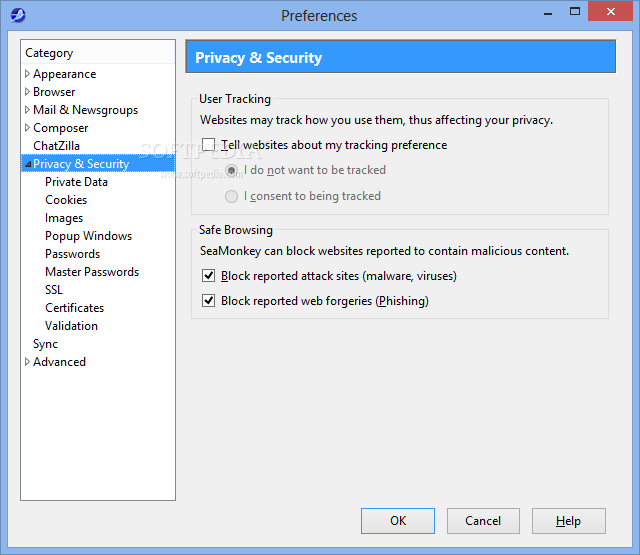Open the Validation pane

tap(71, 326)
